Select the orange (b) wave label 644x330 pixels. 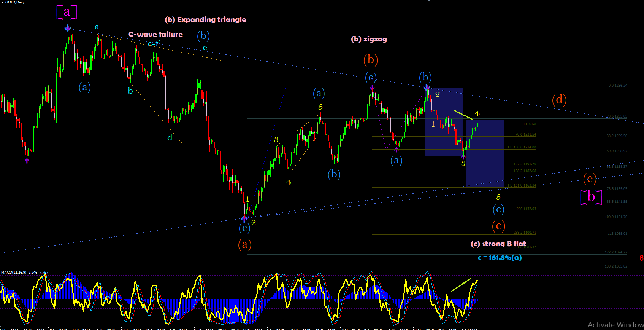coord(371,59)
